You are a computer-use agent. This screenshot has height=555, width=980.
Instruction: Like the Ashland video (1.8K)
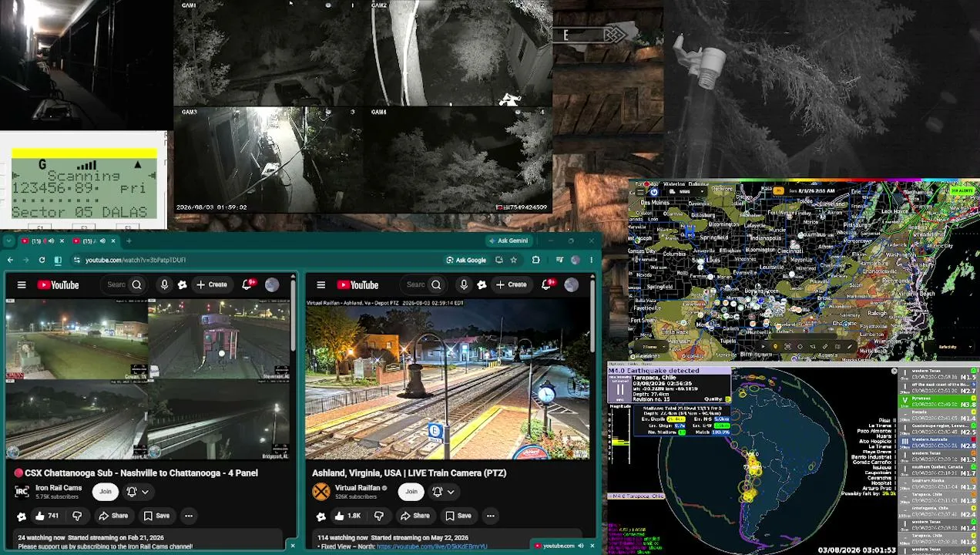[347, 516]
